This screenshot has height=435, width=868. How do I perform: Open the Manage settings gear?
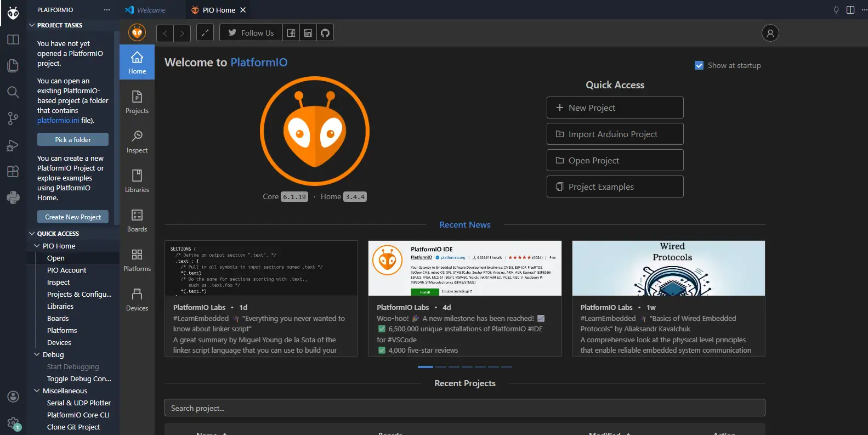[x=13, y=423]
